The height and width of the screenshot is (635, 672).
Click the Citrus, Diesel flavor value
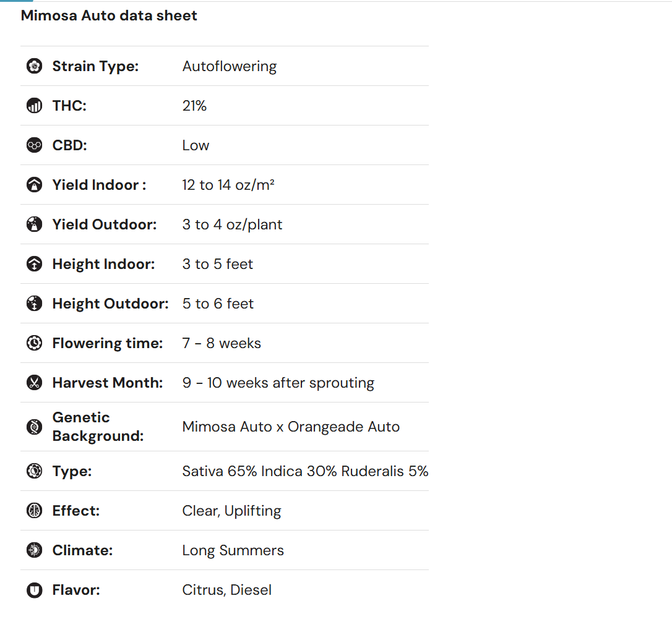click(227, 590)
